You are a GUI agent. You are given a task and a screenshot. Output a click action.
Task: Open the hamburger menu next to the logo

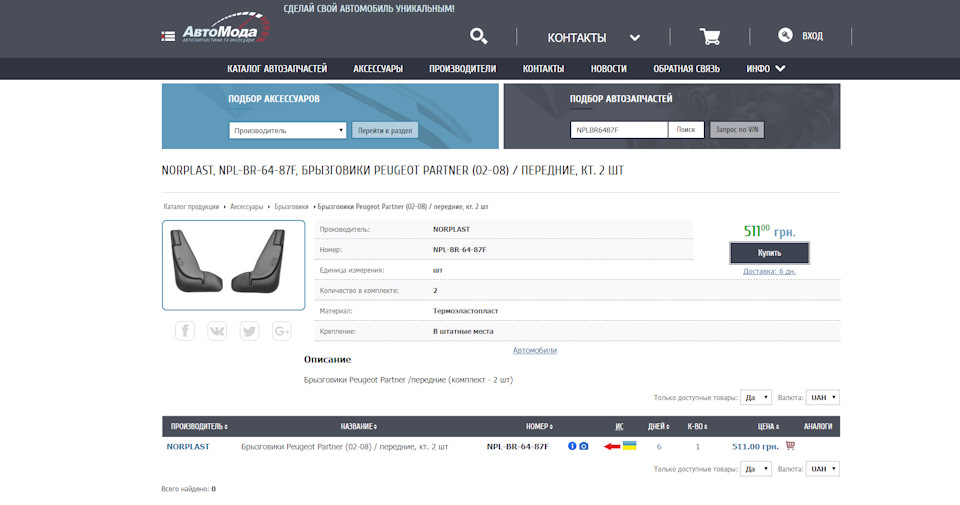click(x=168, y=36)
